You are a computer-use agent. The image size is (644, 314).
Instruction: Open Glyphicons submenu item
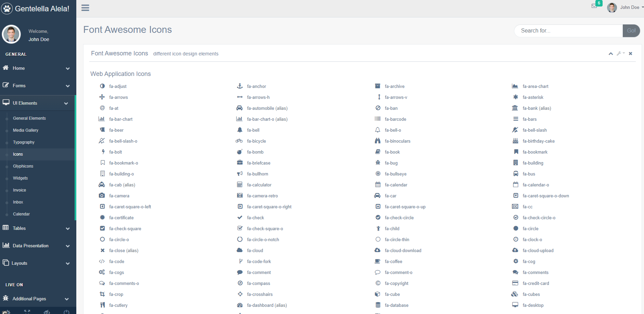(23, 166)
